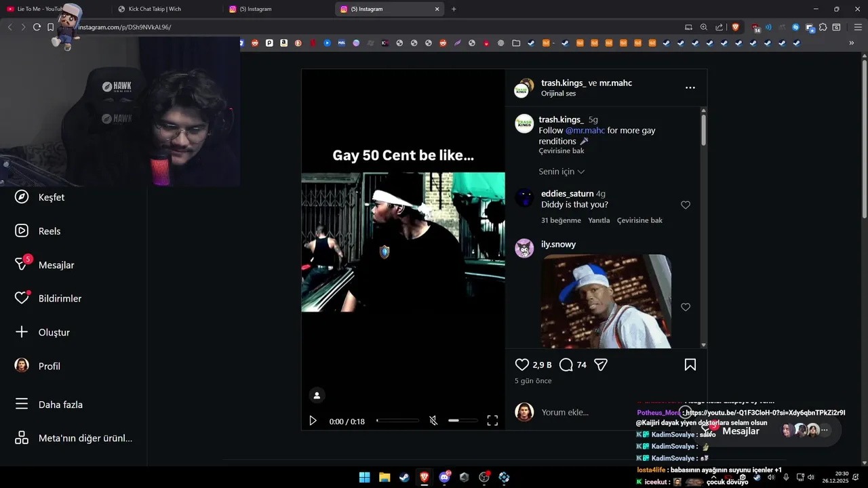Viewport: 868px width, 488px height.
Task: Open post options three-dot menu
Action: point(690,87)
